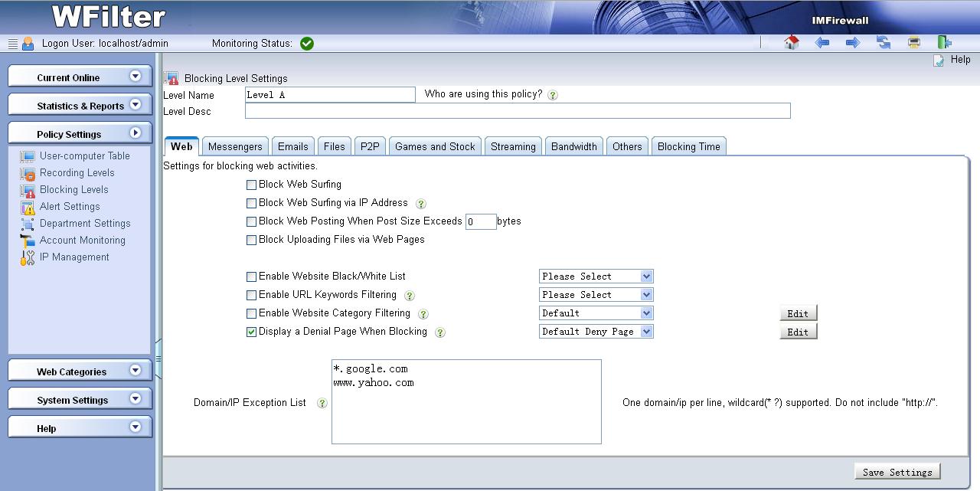Switch to the Messengers tab

(235, 146)
